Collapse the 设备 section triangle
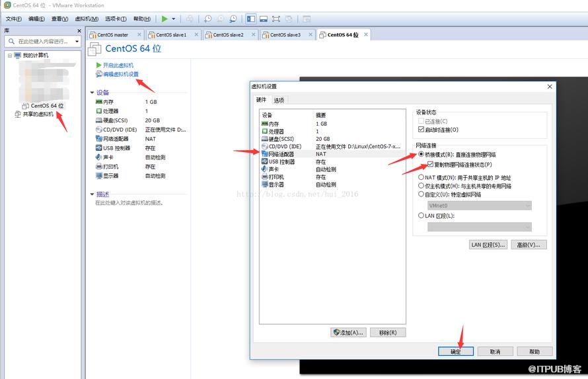 click(92, 93)
